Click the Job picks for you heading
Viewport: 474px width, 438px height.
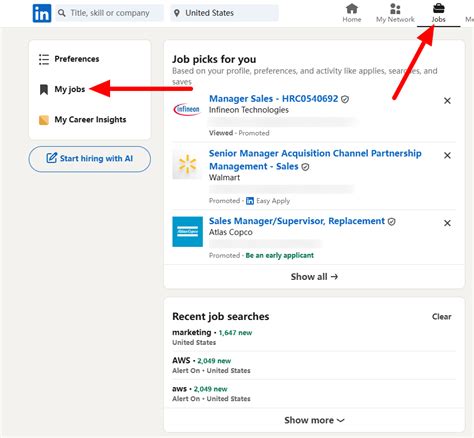[214, 59]
